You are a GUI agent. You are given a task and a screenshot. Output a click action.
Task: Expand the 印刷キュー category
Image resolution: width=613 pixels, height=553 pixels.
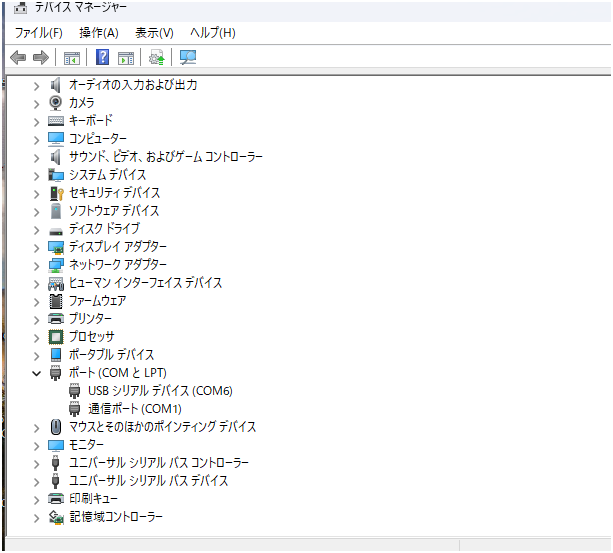point(36,500)
